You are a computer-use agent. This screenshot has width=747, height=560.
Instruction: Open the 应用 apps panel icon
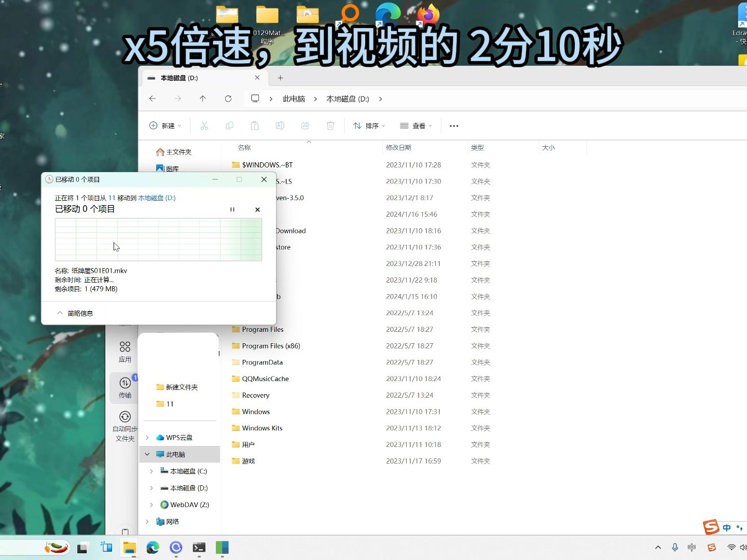(x=125, y=351)
